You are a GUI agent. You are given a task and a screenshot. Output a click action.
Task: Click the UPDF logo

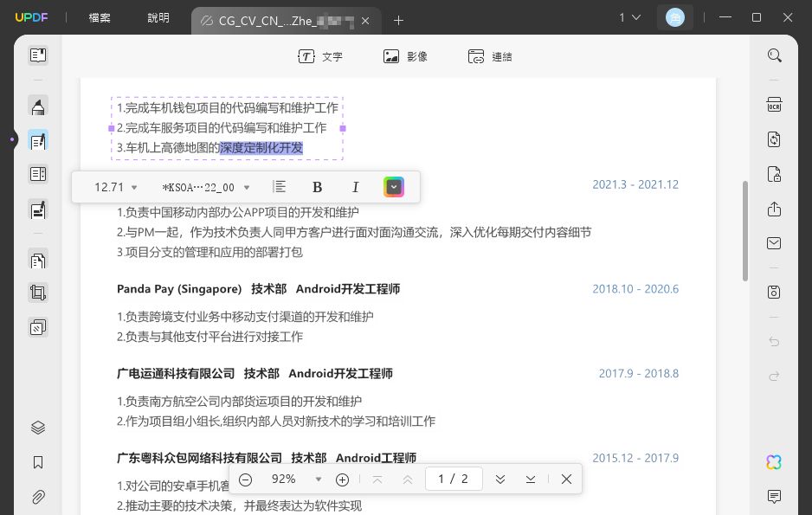tap(31, 17)
